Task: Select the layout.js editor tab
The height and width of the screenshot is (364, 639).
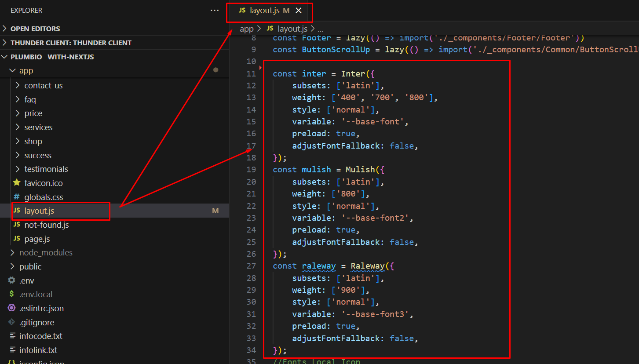Action: (x=270, y=11)
